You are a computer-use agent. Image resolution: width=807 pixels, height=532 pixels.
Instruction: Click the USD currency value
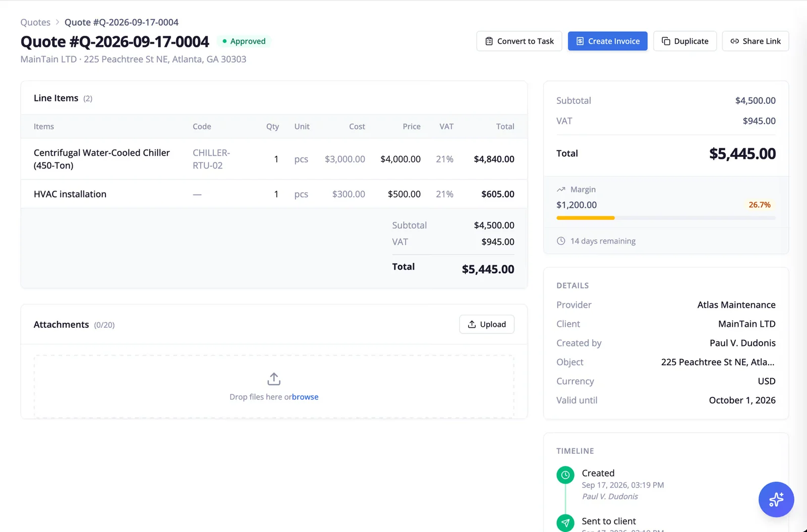tap(767, 381)
